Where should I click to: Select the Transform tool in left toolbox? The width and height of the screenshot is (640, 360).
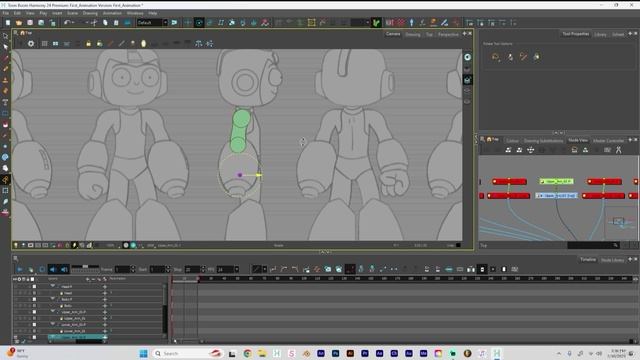click(x=5, y=36)
